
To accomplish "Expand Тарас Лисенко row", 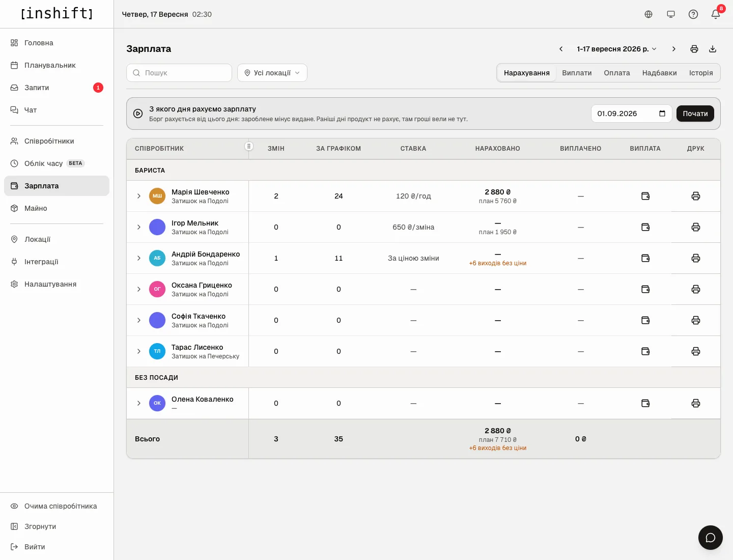I will pyautogui.click(x=139, y=351).
